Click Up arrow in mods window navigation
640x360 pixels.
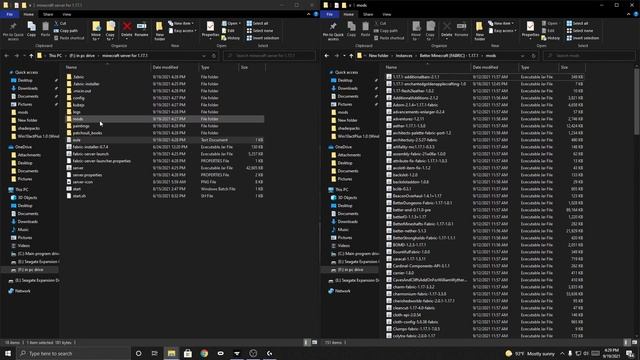(351, 56)
